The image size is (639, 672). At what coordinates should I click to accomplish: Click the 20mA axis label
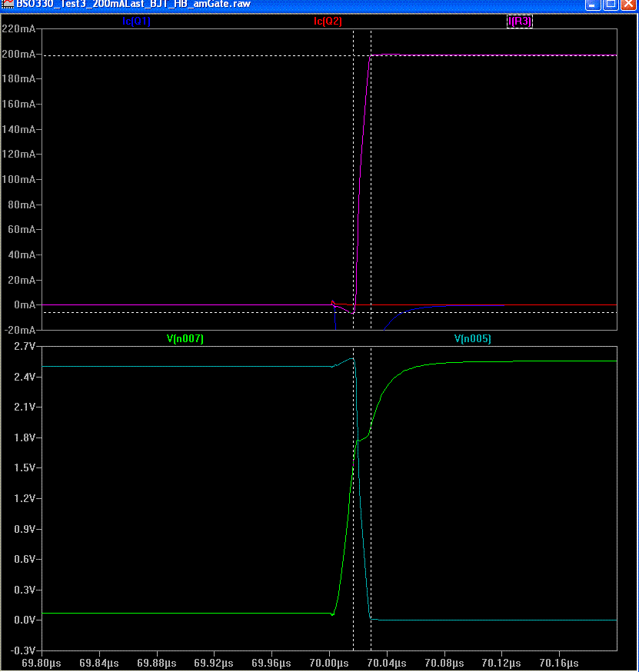(22, 281)
